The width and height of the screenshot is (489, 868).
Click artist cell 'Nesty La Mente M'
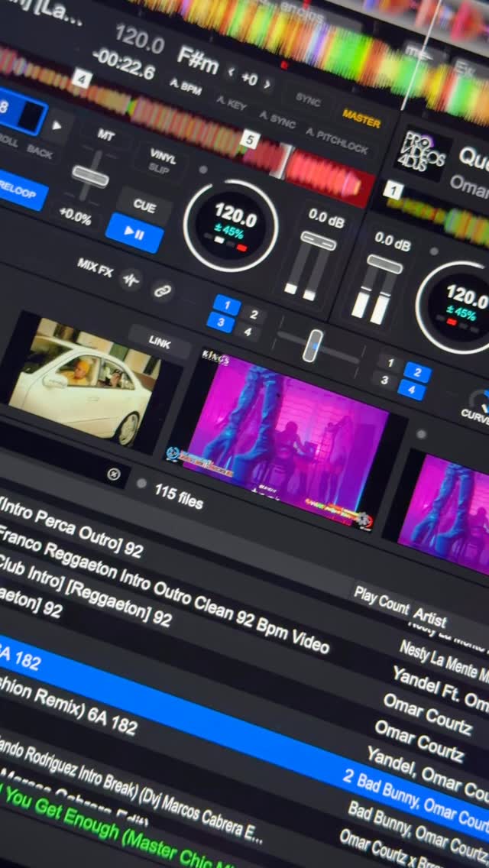tap(444, 662)
